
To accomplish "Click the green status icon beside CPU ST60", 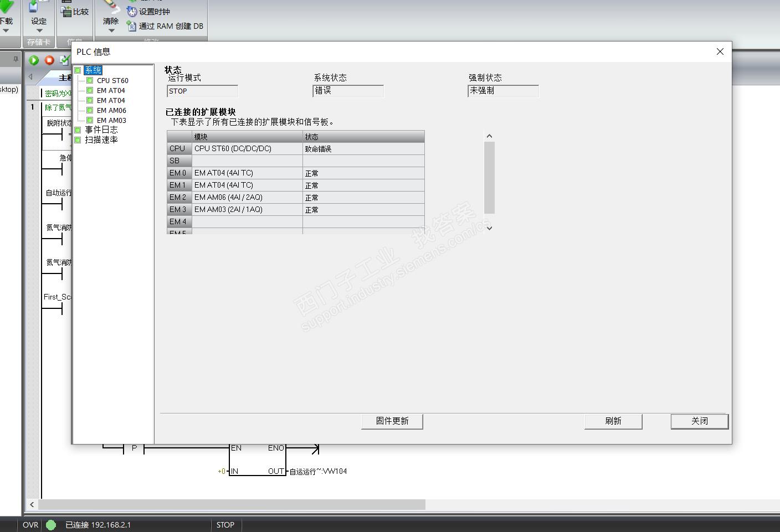I will 90,80.
